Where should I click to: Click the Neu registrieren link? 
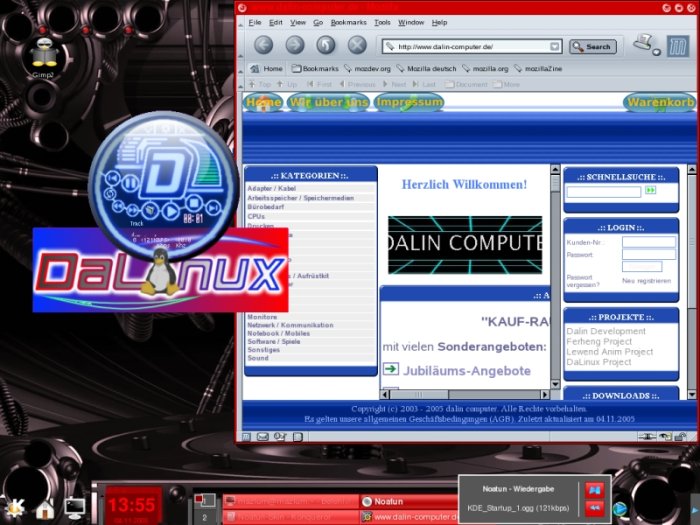[646, 281]
